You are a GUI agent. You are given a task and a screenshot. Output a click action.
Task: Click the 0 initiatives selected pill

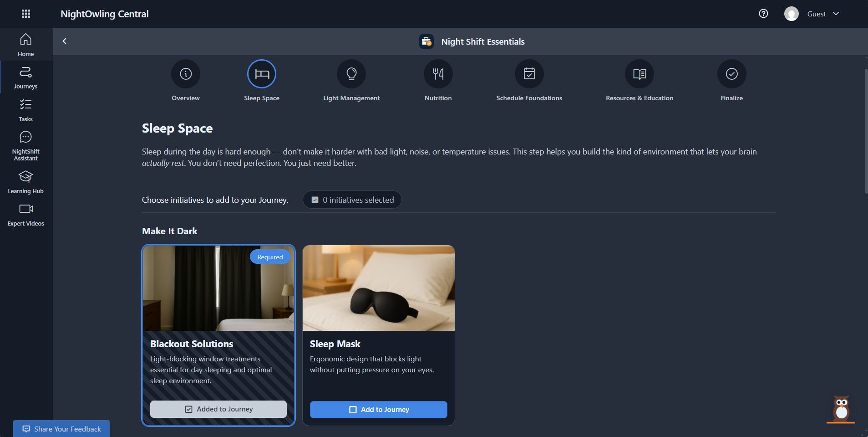click(x=352, y=200)
